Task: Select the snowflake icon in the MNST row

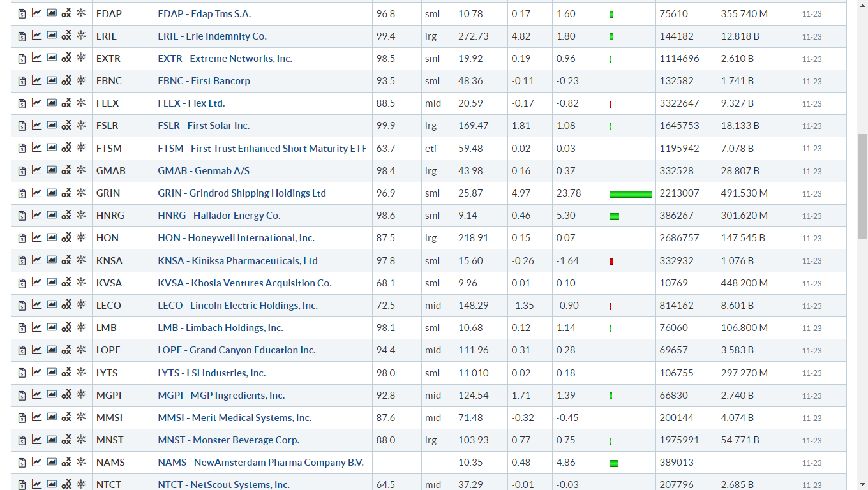Action: pyautogui.click(x=81, y=440)
